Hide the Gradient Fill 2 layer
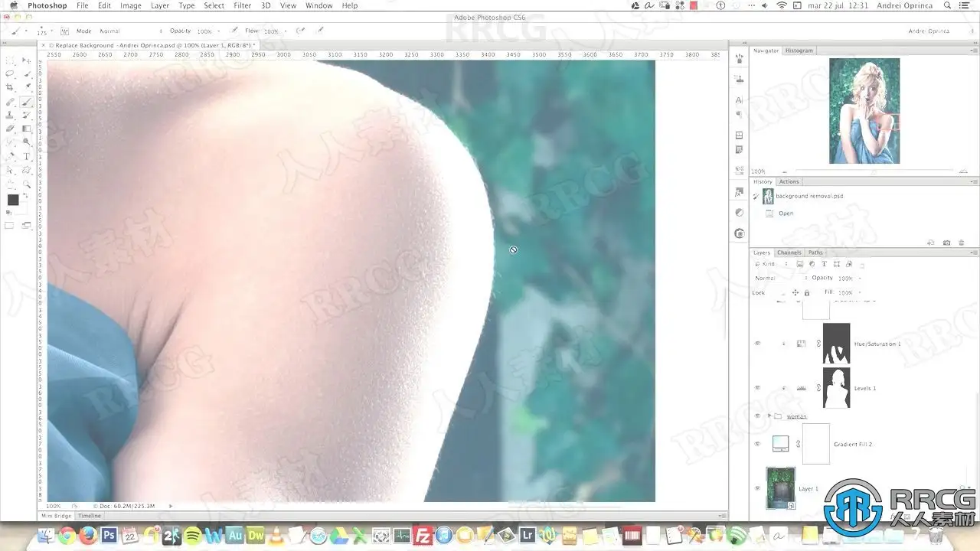This screenshot has width=980, height=551. pyautogui.click(x=757, y=444)
